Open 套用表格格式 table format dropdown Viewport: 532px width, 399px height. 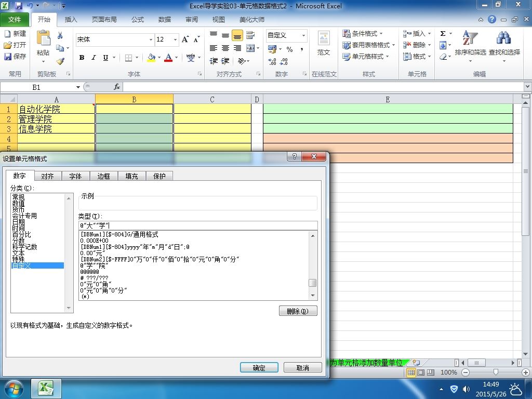[x=368, y=45]
